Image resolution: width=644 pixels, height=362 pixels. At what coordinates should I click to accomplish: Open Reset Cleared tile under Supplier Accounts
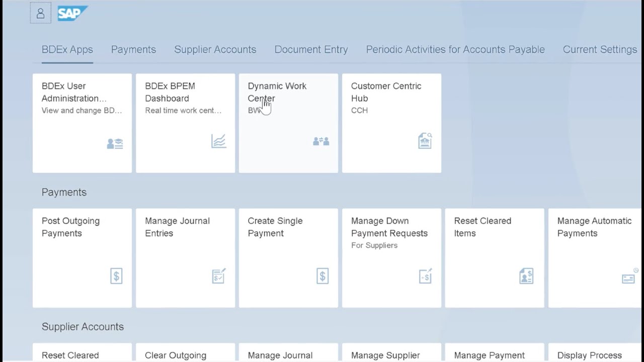(82, 352)
